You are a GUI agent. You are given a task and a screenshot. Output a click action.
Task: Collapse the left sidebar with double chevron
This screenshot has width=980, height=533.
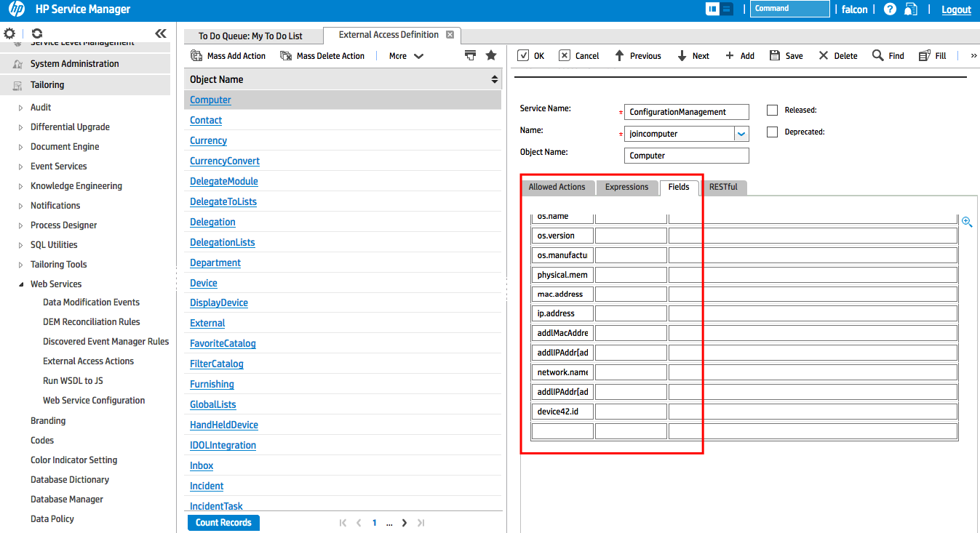point(161,33)
